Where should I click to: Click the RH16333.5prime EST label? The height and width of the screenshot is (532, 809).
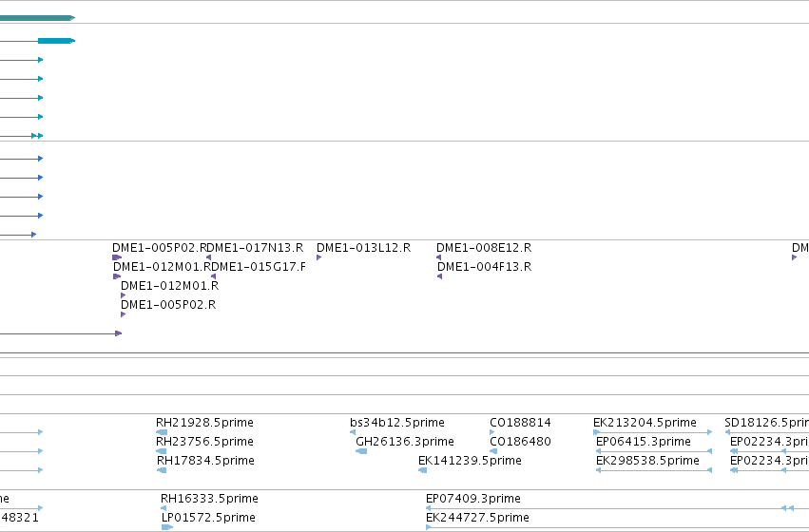(209, 499)
